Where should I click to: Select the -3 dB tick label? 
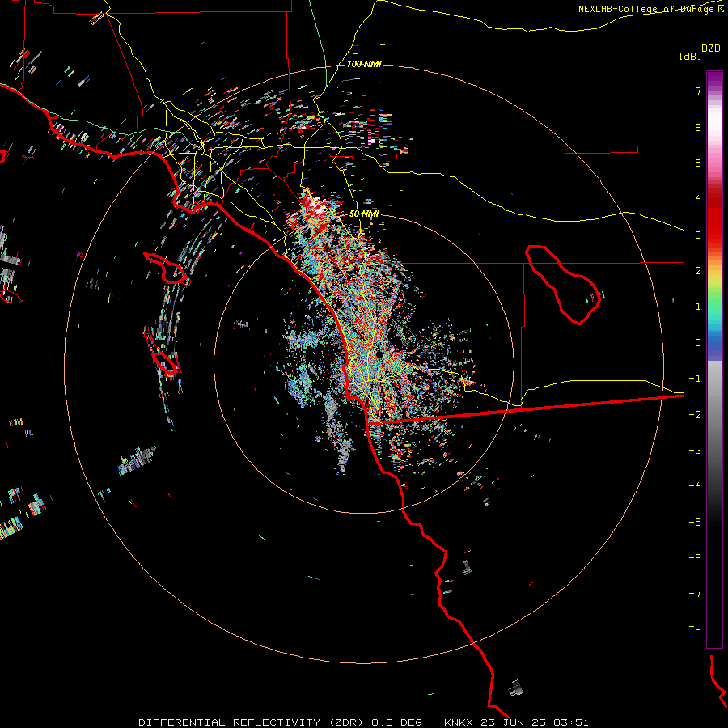pos(695,451)
